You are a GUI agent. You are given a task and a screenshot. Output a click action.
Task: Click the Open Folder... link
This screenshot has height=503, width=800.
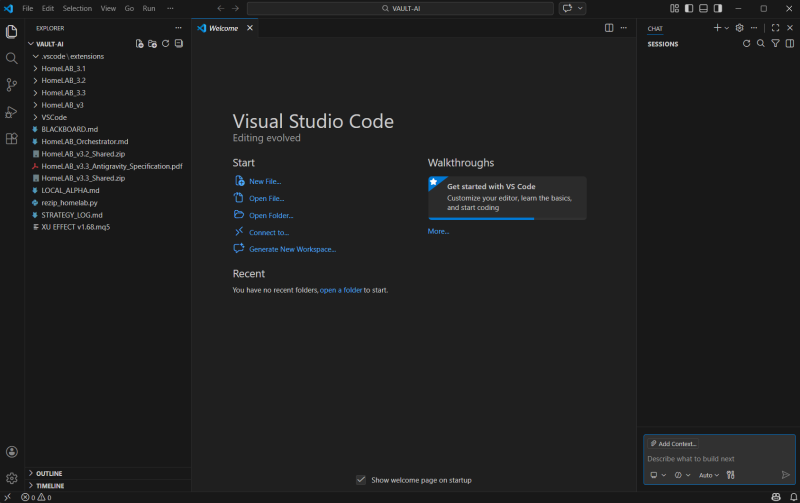click(x=271, y=215)
